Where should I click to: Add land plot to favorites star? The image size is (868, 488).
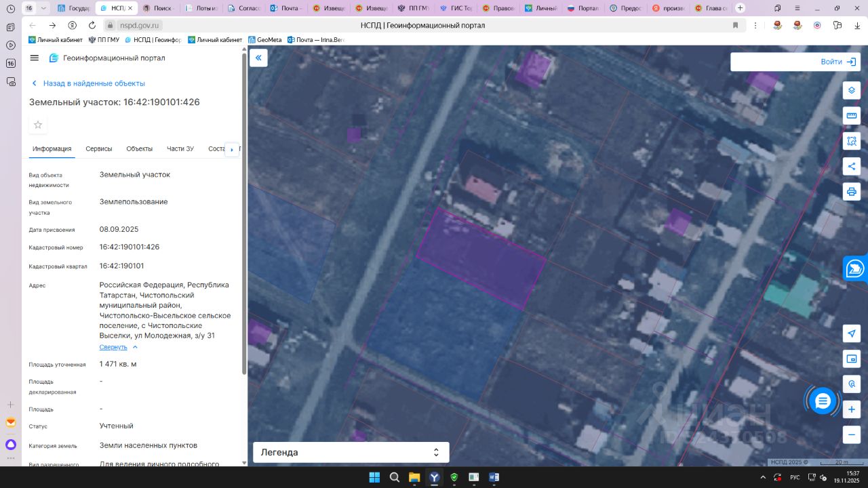tap(38, 125)
